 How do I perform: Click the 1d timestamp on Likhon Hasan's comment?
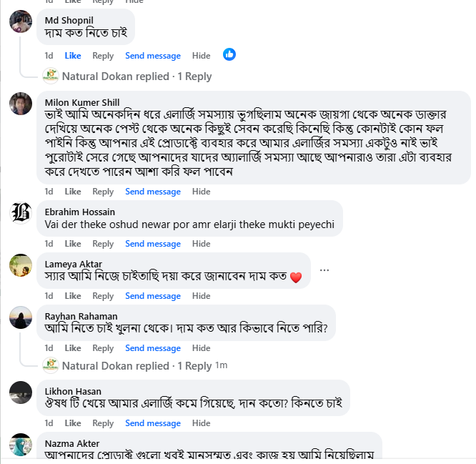[x=49, y=423]
